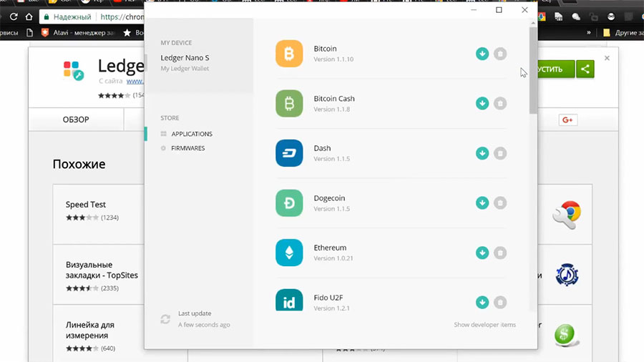Delete the Ethereum app from the device
644x362 pixels.
[500, 253]
